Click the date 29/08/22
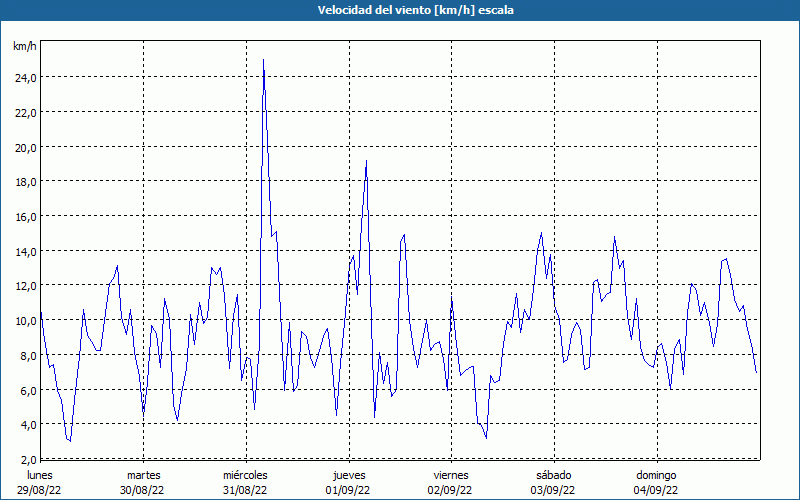800x500 pixels. tap(39, 490)
